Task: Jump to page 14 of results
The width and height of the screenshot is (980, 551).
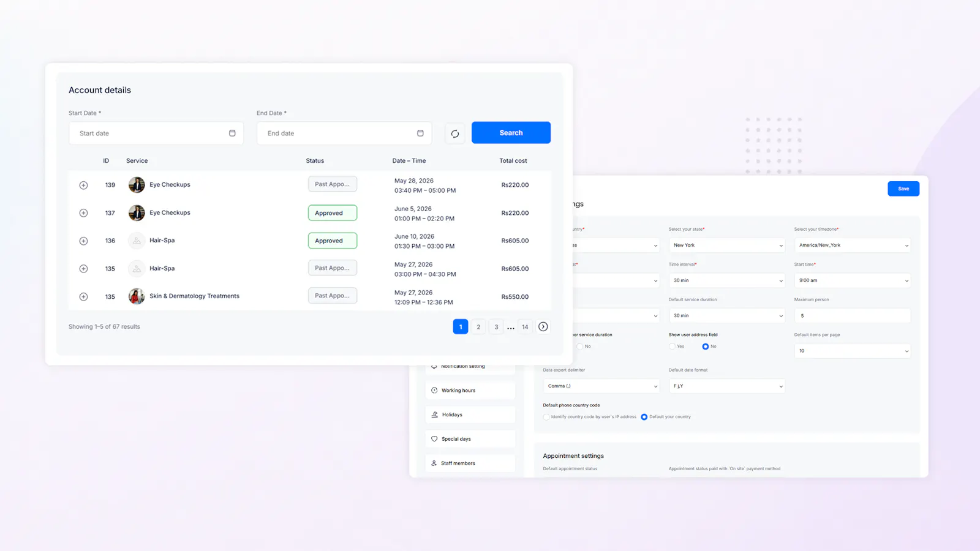Action: (x=525, y=327)
